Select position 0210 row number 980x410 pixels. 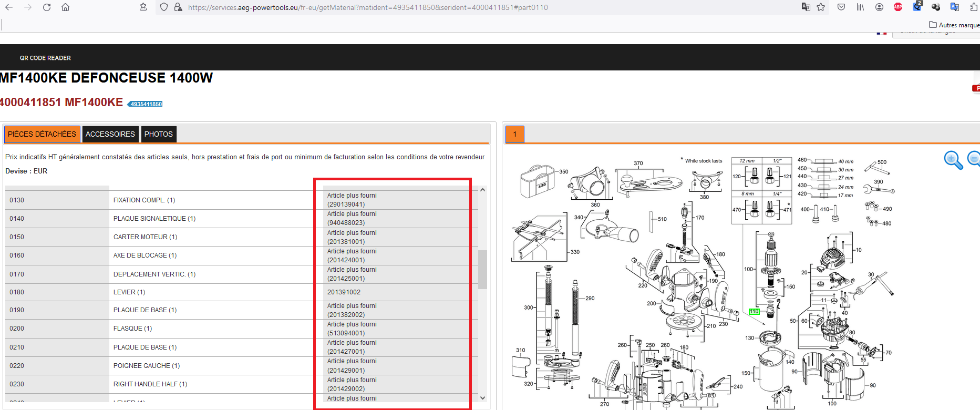point(17,347)
